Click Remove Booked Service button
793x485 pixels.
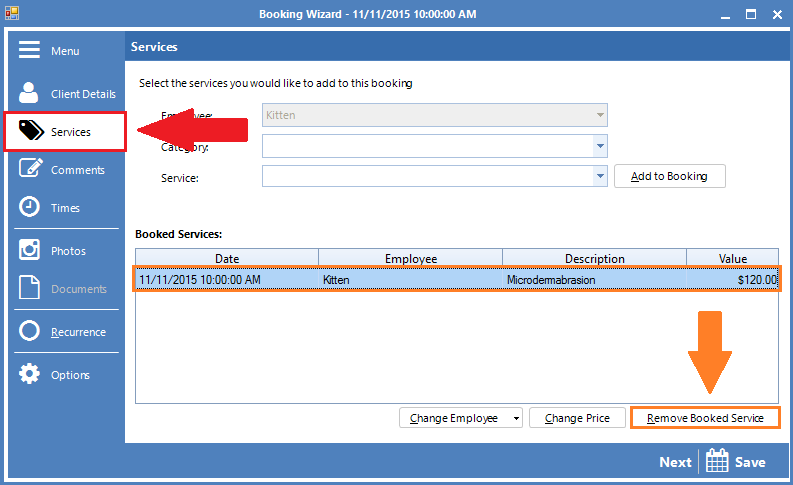click(x=705, y=418)
